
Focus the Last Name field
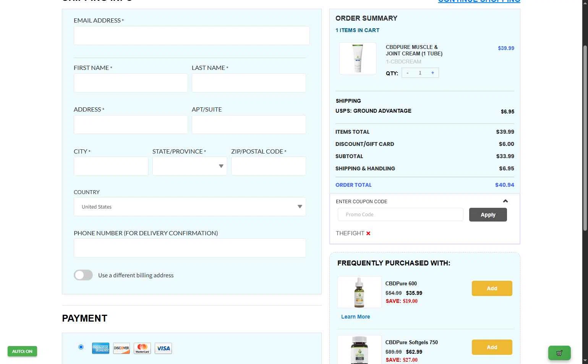pyautogui.click(x=249, y=83)
